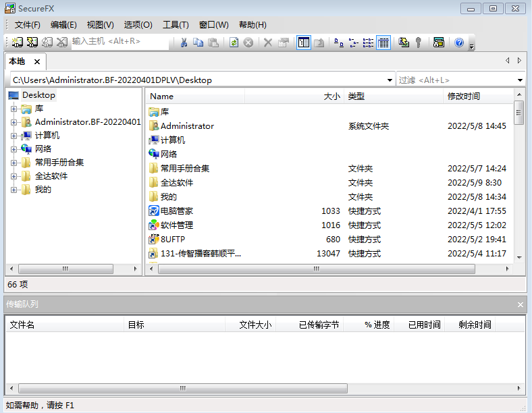This screenshot has height=413, width=532.
Task: Open the 帮助(H) menu
Action: 252,25
